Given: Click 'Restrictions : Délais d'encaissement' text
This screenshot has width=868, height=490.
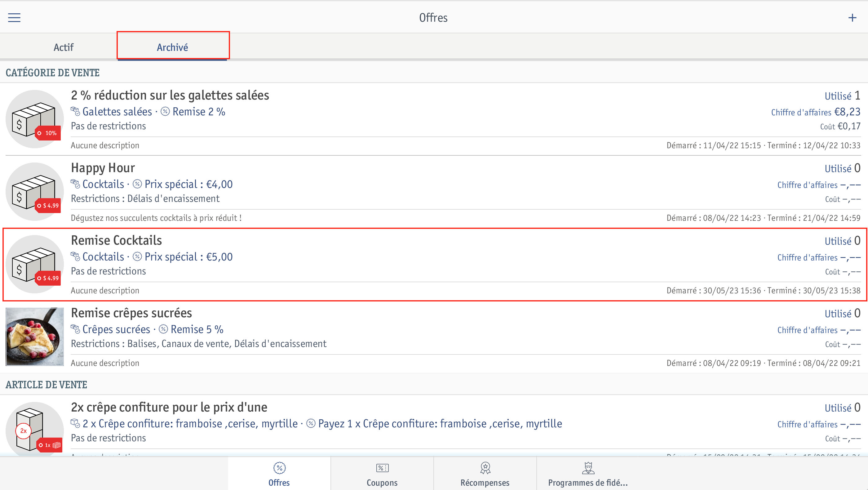Looking at the screenshot, I should point(145,199).
